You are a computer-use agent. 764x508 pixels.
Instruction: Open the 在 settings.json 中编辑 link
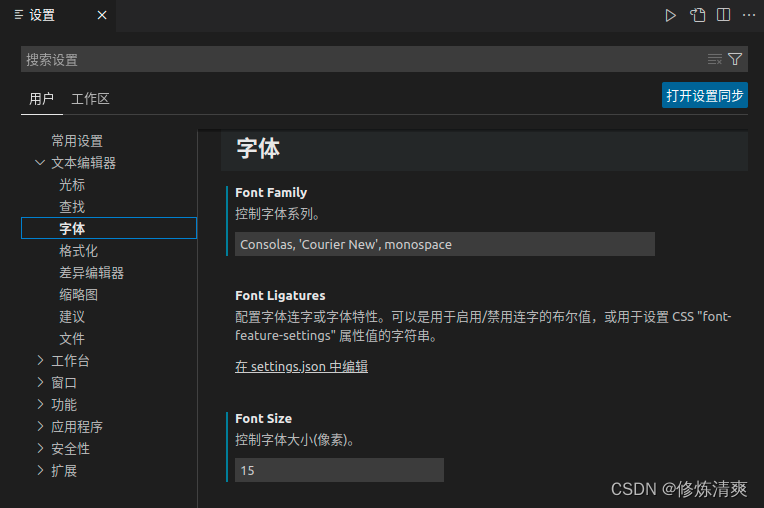(x=302, y=366)
